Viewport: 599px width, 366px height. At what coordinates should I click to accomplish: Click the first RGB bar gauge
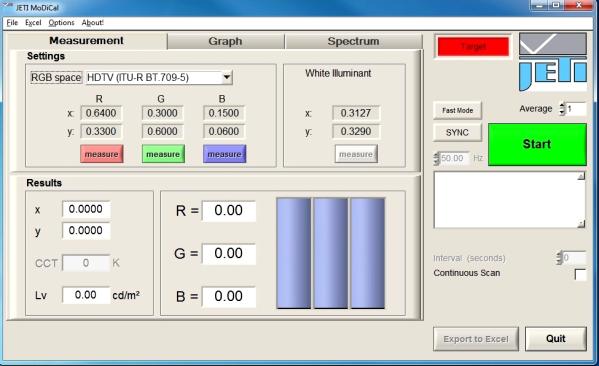[x=293, y=253]
